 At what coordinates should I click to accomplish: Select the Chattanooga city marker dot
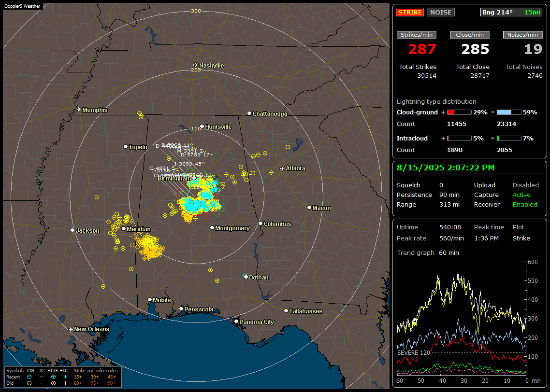(x=249, y=113)
